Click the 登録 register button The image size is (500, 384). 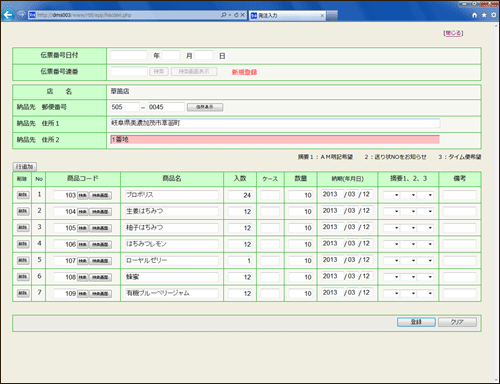pos(416,322)
